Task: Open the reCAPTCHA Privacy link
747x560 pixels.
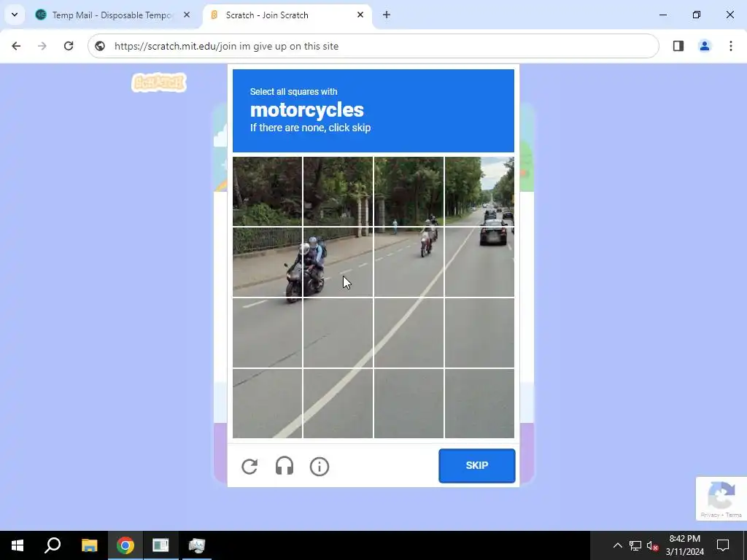Action: tap(710, 516)
